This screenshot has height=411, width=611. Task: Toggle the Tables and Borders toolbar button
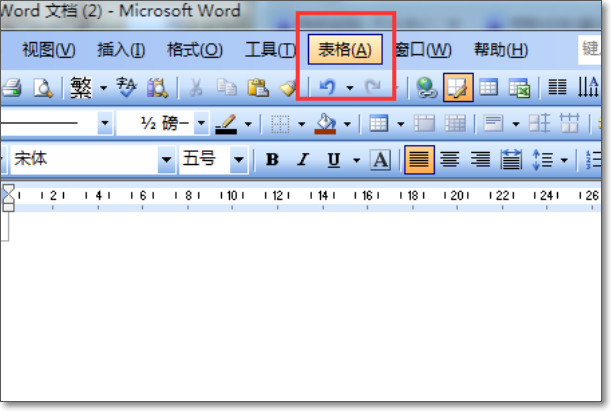(458, 87)
